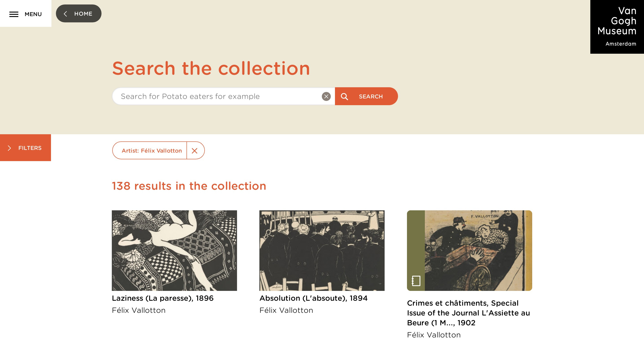Screen dimensions: 644x358
Task: Click the back chevron in HOME button
Action: (x=65, y=14)
